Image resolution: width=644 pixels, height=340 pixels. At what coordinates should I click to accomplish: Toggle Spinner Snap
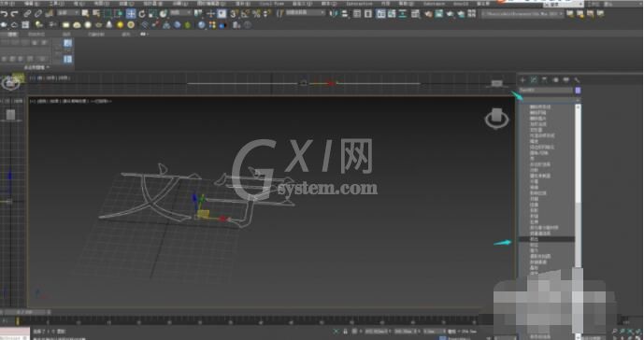pos(267,14)
